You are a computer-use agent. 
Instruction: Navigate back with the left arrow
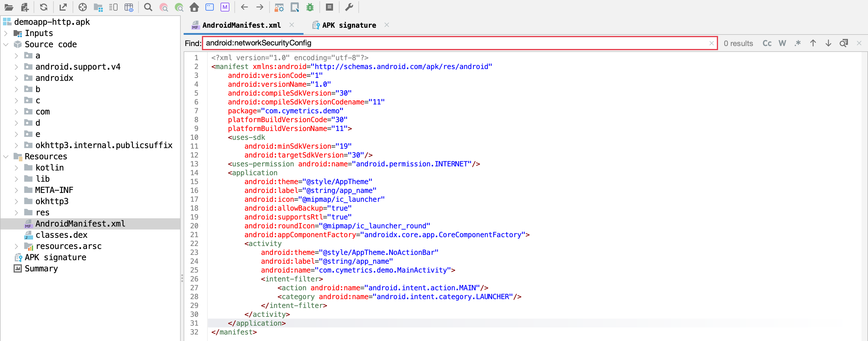tap(245, 7)
